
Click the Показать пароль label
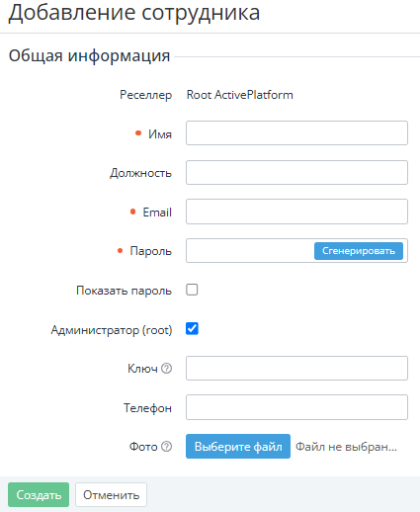pos(124,291)
